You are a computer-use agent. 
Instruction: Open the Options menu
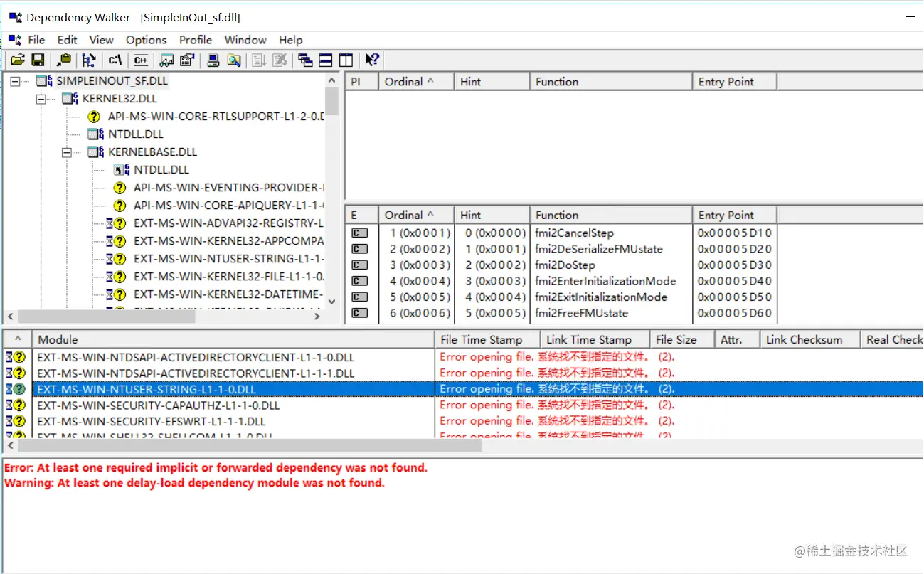tap(147, 40)
